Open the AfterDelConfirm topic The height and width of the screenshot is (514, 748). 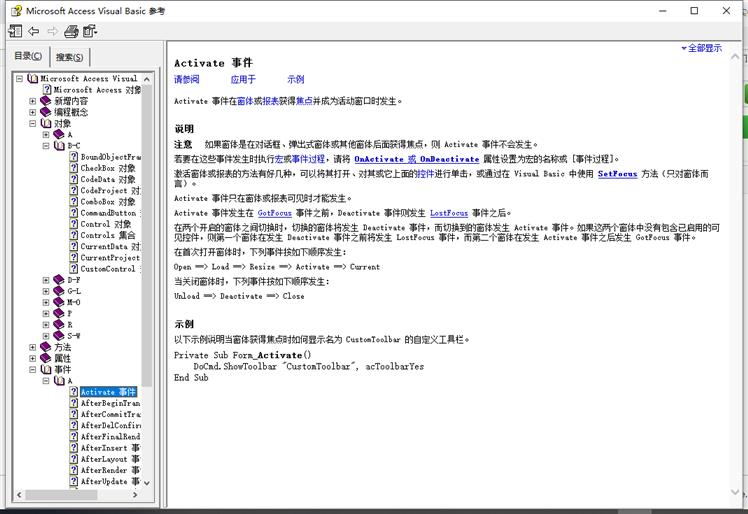[x=111, y=425]
